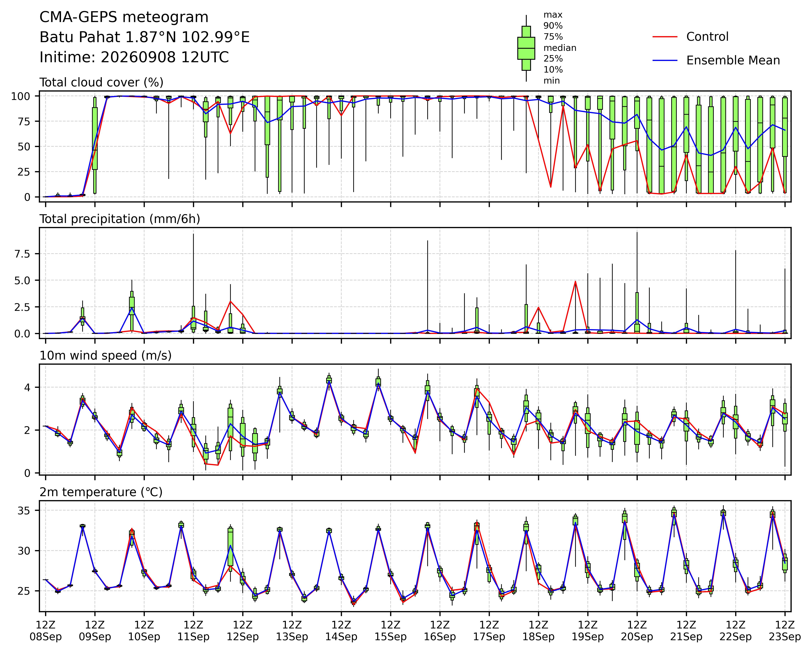The width and height of the screenshot is (812, 653).
Task: Click the boxplot legend green box icon
Action: click(x=526, y=48)
